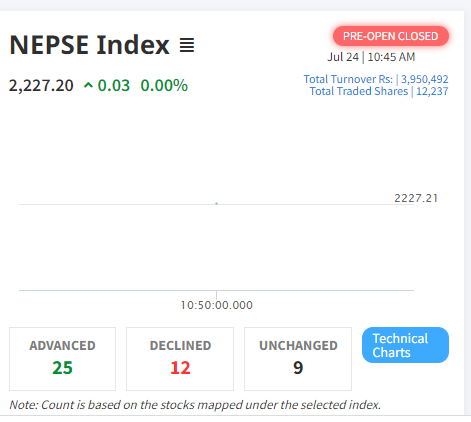Select the ADVANCED count box
The height and width of the screenshot is (422, 471).
[x=62, y=359]
